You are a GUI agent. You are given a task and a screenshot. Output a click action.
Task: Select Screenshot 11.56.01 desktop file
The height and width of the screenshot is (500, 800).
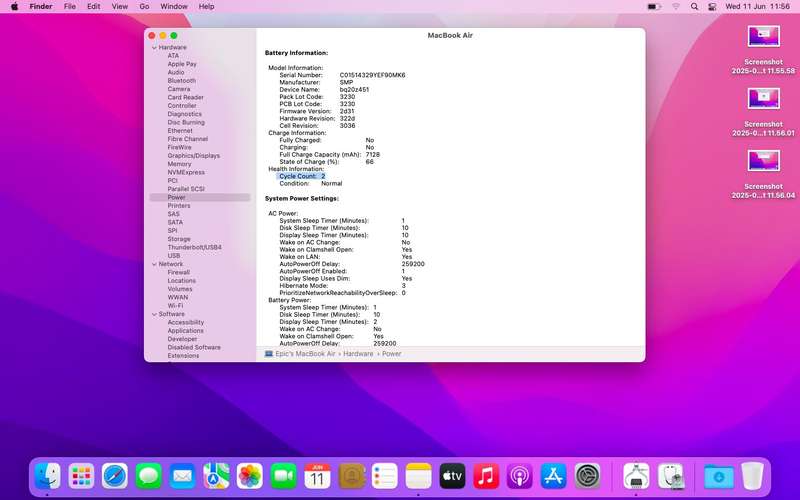(x=763, y=112)
